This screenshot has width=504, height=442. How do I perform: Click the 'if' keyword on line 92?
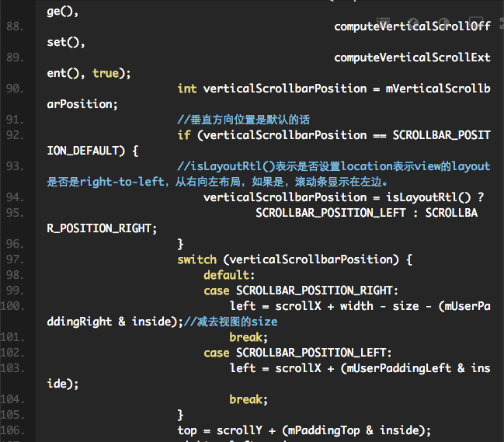click(184, 135)
